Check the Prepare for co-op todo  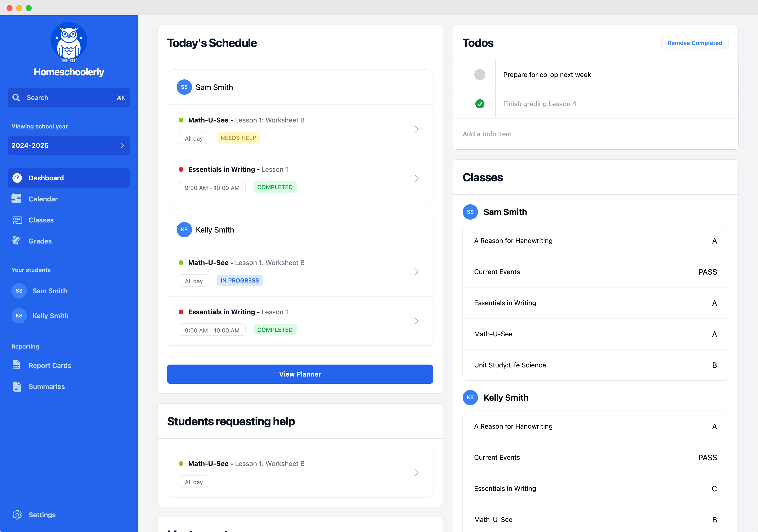pyautogui.click(x=480, y=75)
